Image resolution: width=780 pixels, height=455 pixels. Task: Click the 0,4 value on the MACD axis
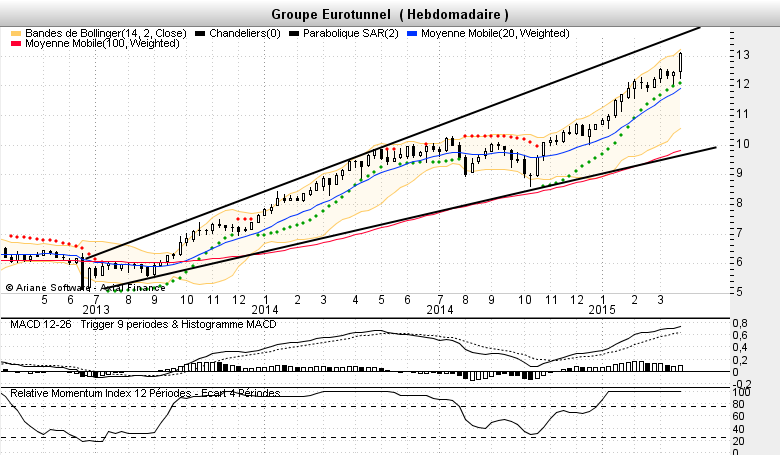pyautogui.click(x=740, y=348)
